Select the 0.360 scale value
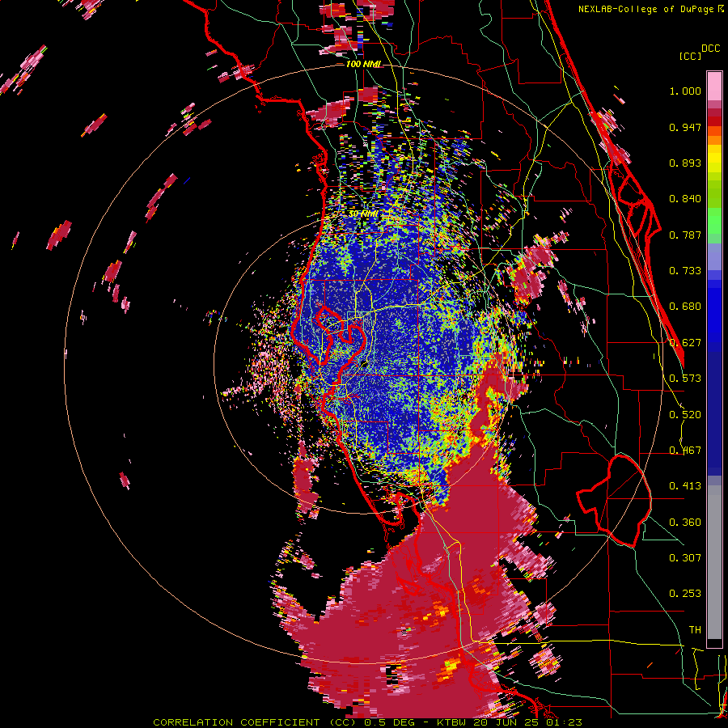 pos(685,523)
